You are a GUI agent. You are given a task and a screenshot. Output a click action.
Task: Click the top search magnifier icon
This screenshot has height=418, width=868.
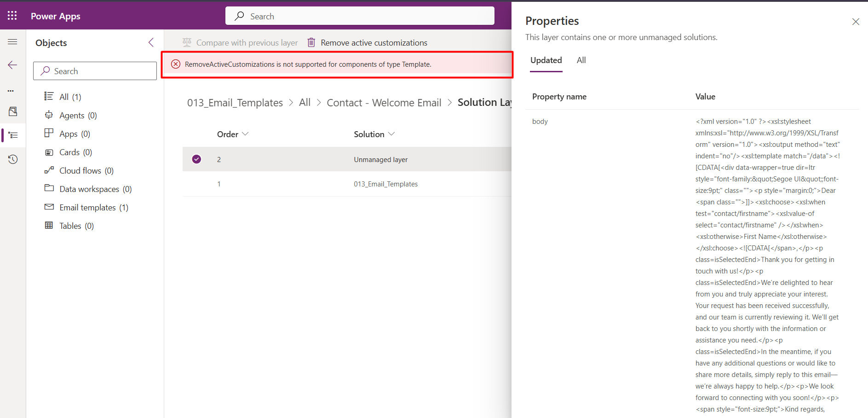click(239, 16)
